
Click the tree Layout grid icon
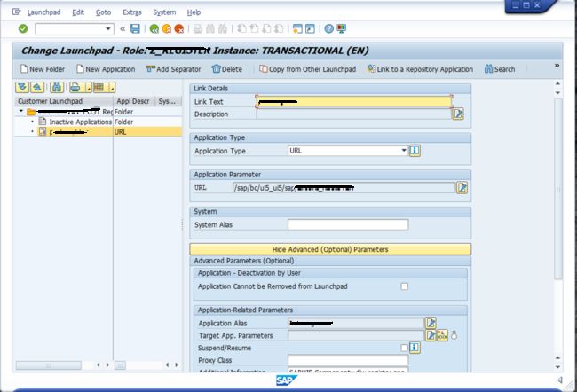pos(99,87)
